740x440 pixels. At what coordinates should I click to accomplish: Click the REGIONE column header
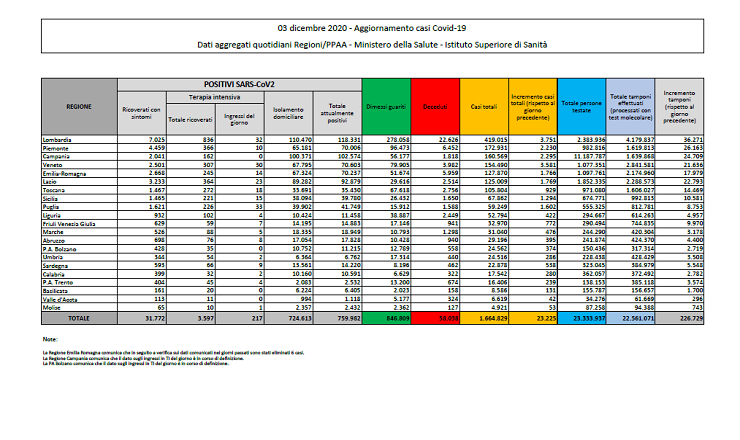(x=79, y=104)
